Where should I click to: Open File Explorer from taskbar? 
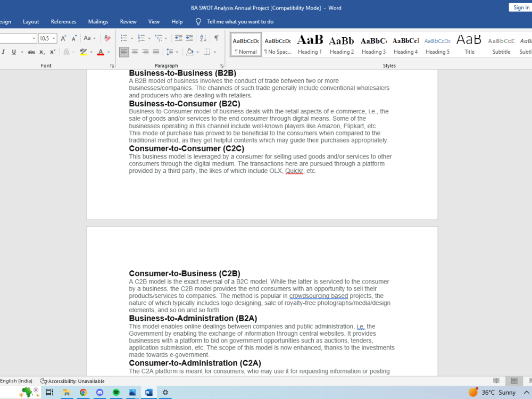(x=66, y=392)
